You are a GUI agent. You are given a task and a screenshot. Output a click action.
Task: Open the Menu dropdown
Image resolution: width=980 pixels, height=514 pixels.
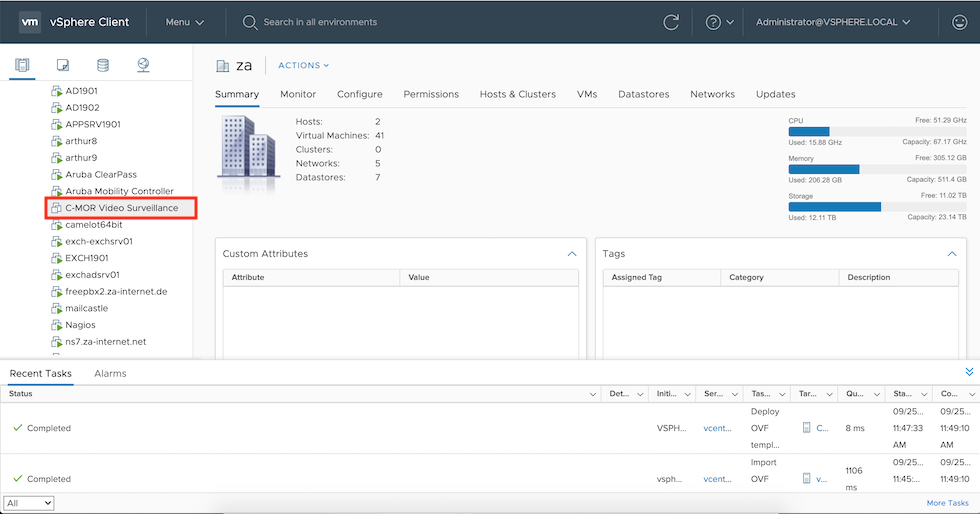tap(184, 22)
